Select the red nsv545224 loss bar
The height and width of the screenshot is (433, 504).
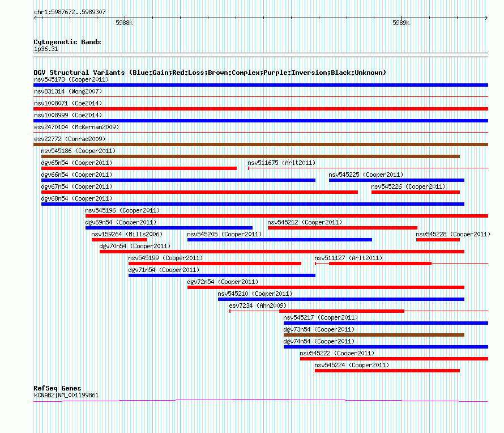pos(387,371)
